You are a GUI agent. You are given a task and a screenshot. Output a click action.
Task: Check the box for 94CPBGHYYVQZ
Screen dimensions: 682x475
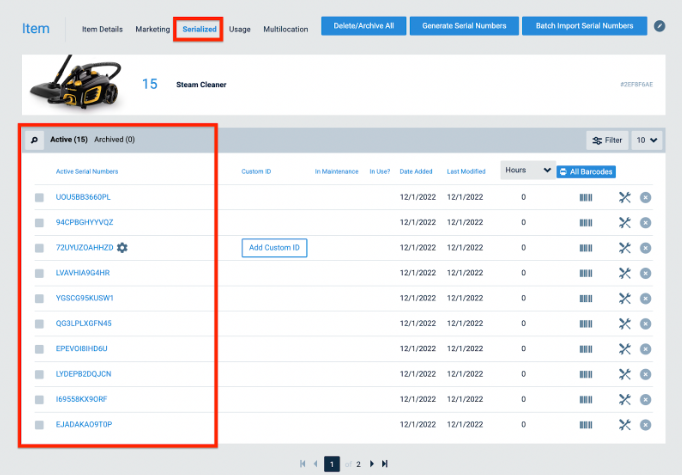tap(39, 223)
